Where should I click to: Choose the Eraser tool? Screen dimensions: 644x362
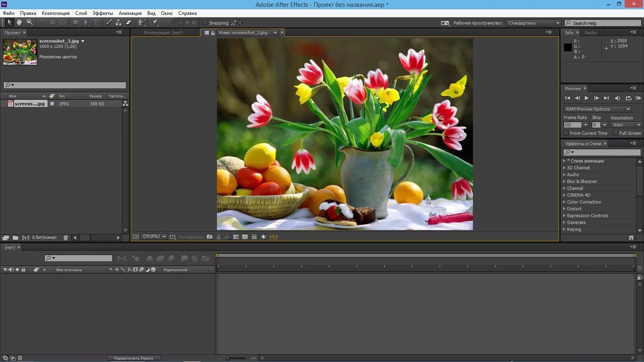click(x=128, y=23)
